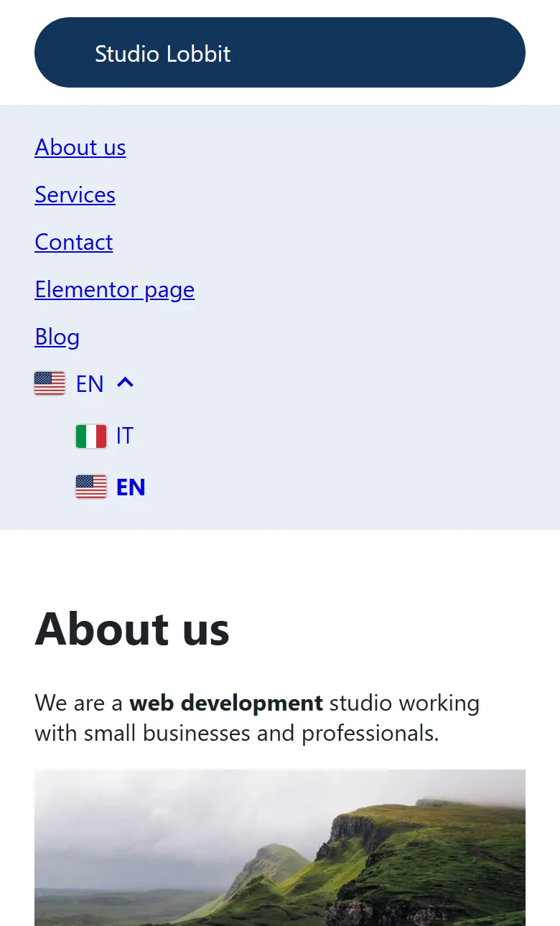Image resolution: width=560 pixels, height=926 pixels.
Task: Click the Italian flag icon
Action: pyautogui.click(x=91, y=436)
